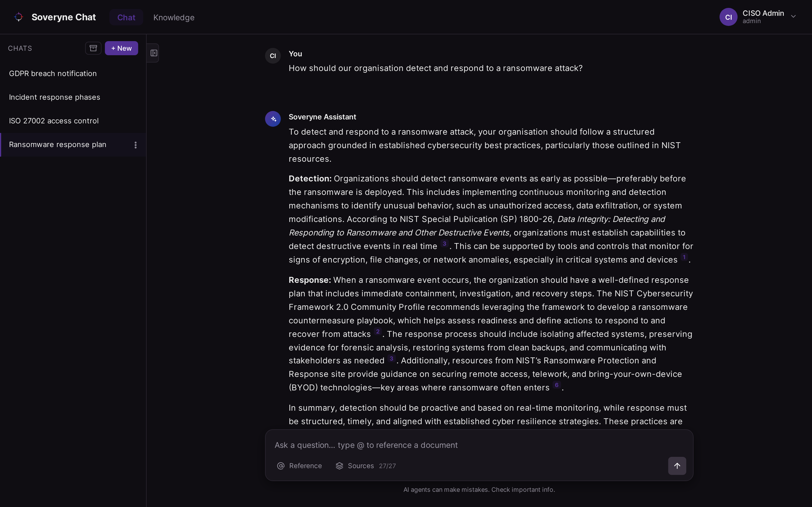Focus the Ask a question input field
This screenshot has width=812, height=507.
tap(479, 445)
